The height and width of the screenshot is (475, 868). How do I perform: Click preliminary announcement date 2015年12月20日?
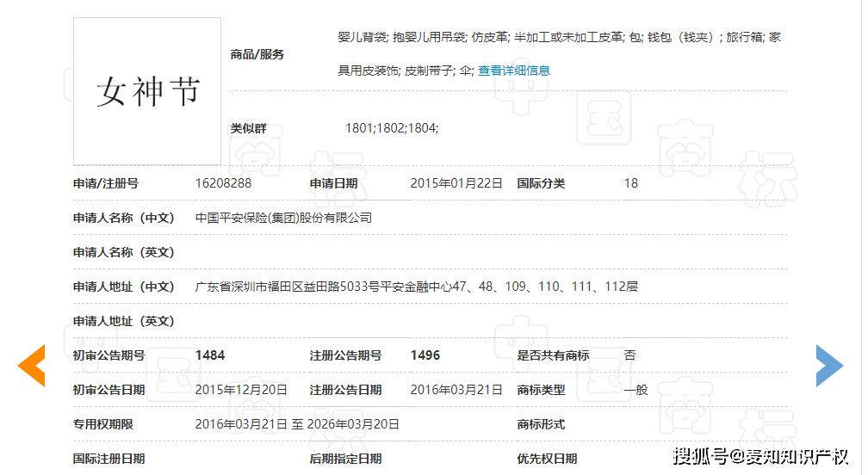241,390
